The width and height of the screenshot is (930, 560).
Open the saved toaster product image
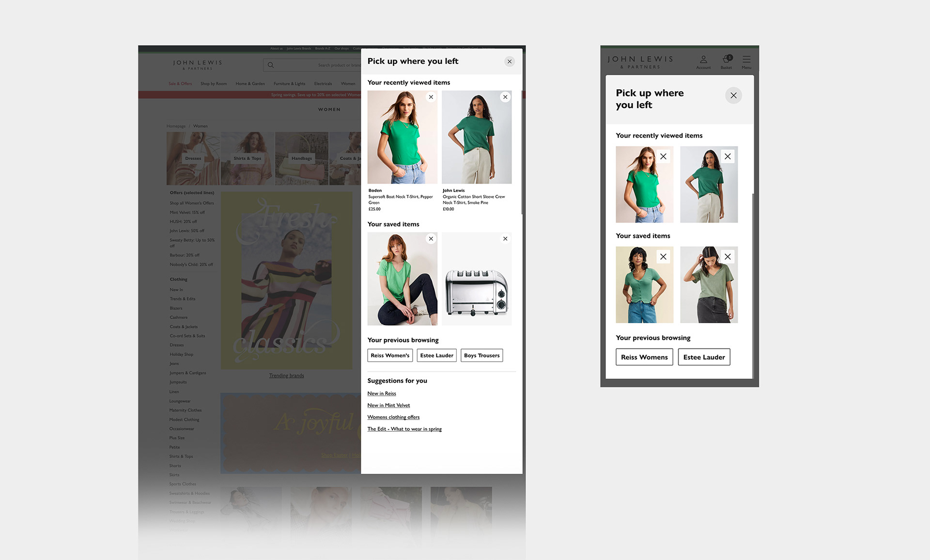click(477, 279)
